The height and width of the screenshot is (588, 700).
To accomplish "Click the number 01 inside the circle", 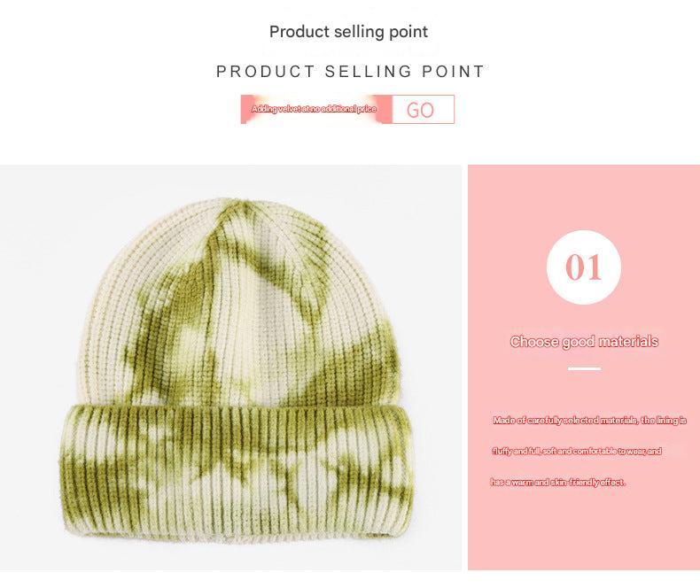I will (584, 267).
